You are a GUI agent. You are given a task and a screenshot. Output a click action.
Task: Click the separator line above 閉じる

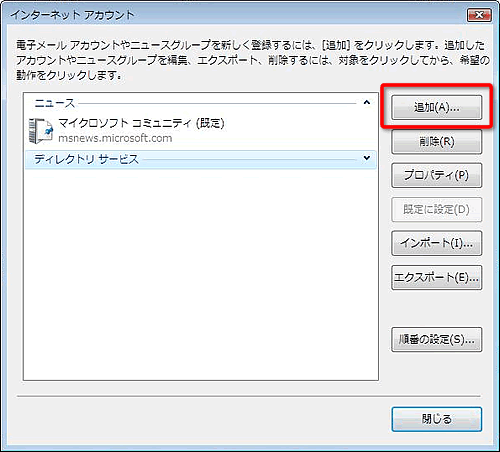click(249, 396)
